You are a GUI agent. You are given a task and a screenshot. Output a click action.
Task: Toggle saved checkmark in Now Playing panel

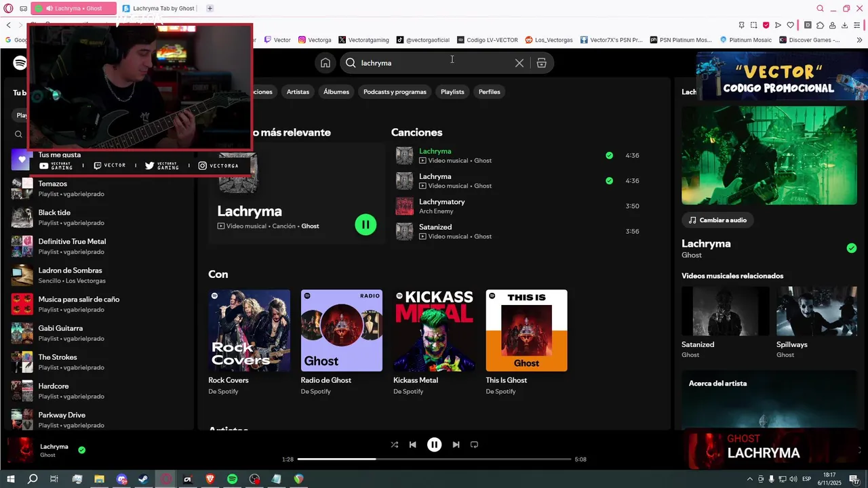tap(851, 248)
